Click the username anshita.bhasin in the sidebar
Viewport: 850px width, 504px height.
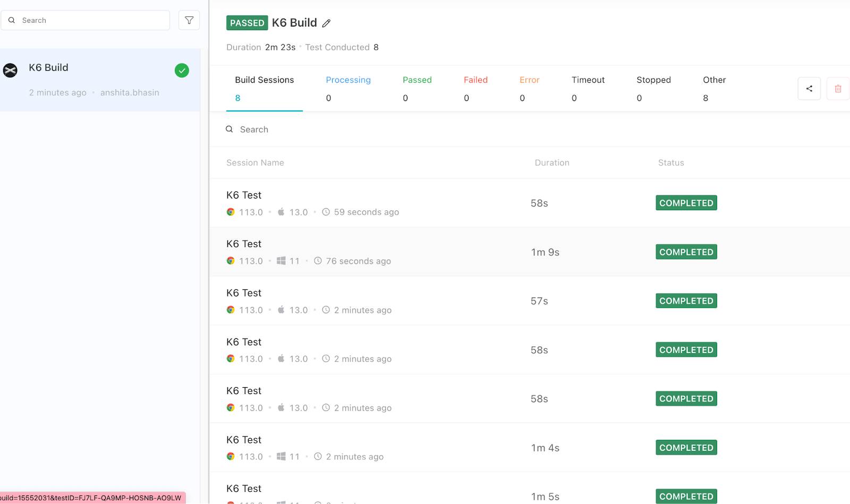(130, 92)
